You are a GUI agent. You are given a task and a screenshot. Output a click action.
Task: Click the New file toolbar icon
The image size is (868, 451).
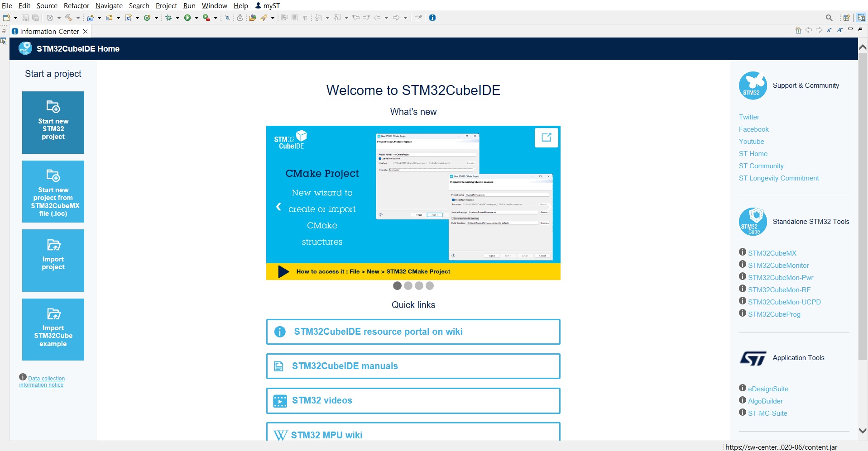coord(6,18)
